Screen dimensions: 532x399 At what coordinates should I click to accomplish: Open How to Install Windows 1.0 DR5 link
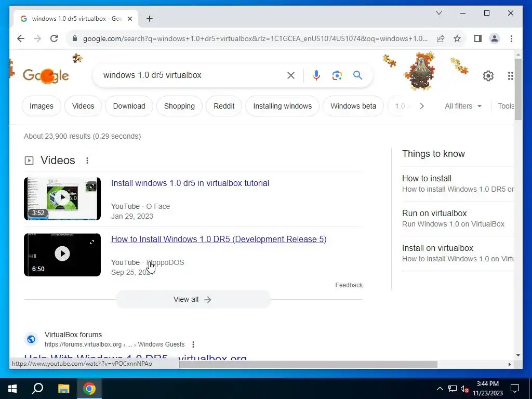219,239
